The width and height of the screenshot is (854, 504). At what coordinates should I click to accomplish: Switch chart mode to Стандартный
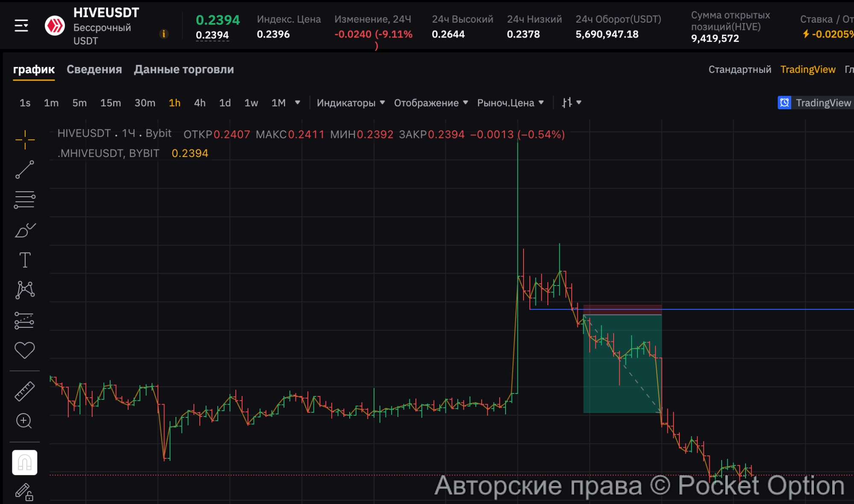(740, 70)
